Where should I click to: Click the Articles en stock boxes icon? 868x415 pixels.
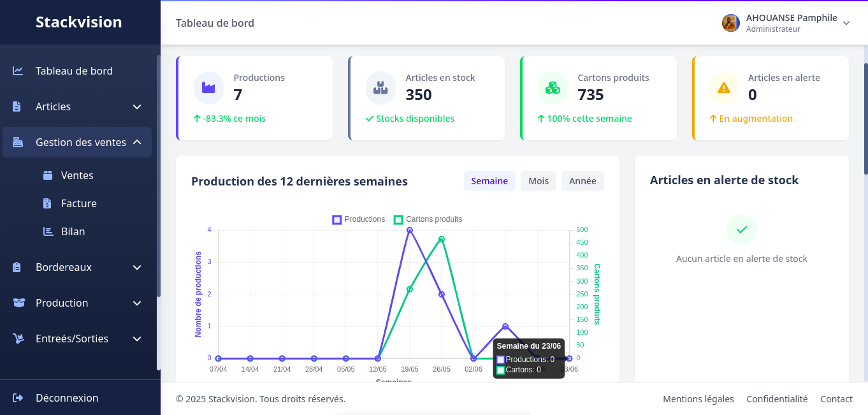[380, 88]
